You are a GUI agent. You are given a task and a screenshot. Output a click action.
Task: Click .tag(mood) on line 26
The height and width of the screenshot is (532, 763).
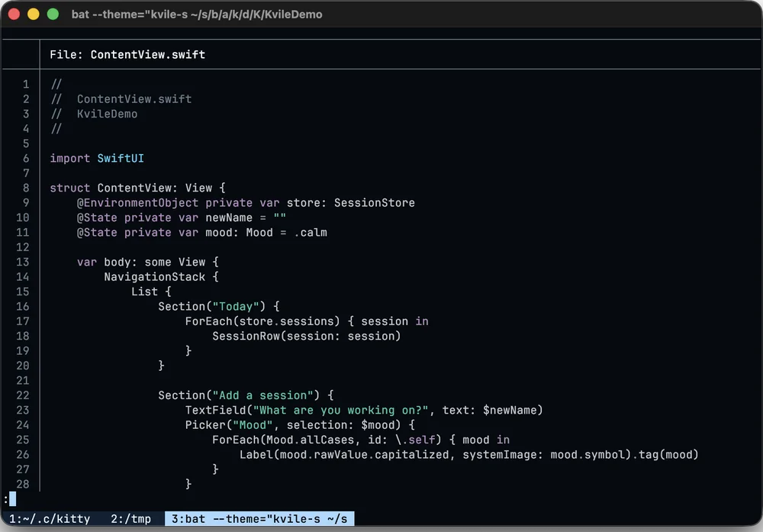[665, 455]
